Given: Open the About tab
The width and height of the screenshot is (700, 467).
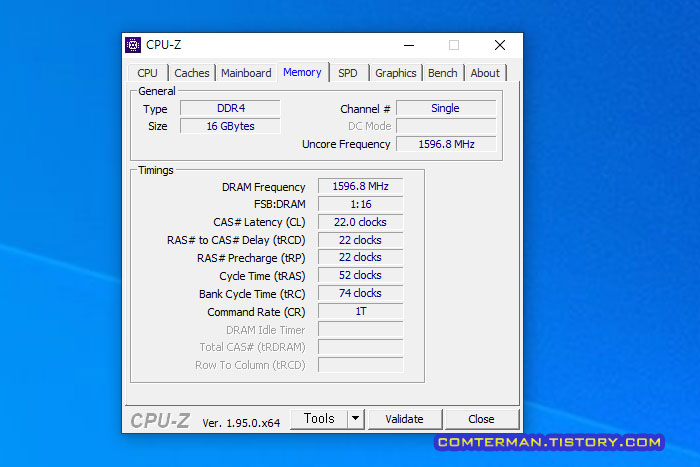Looking at the screenshot, I should [485, 73].
